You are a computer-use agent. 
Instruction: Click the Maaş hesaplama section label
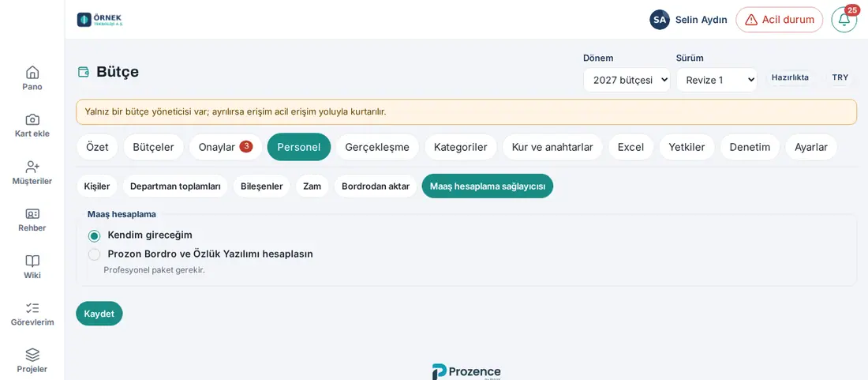pyautogui.click(x=122, y=214)
